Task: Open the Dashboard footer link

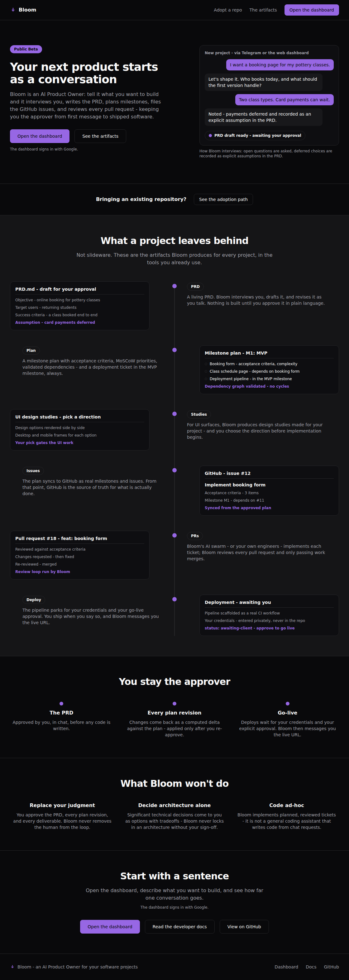Action: coord(286,967)
